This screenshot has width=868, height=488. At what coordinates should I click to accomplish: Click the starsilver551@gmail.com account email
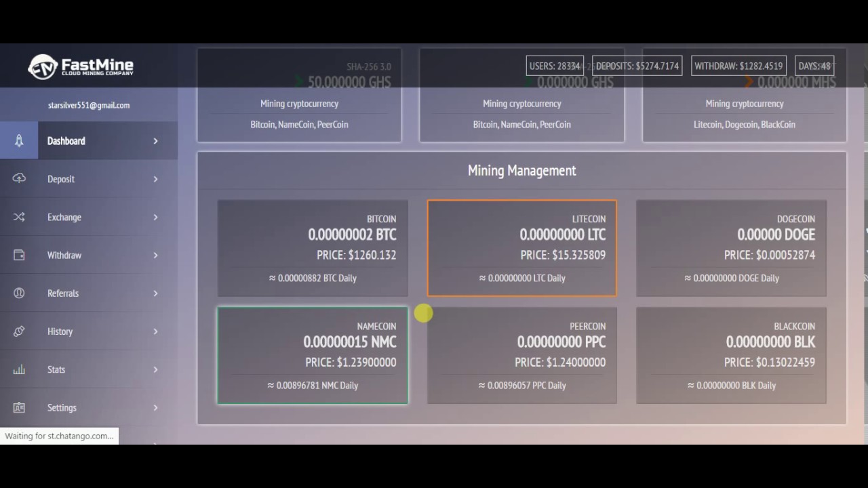[89, 105]
